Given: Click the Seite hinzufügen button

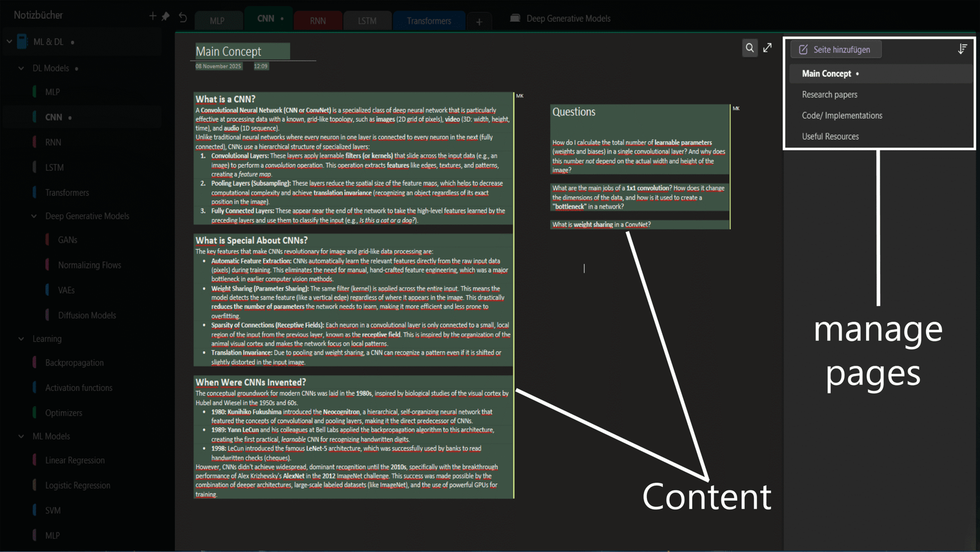Looking at the screenshot, I should click(x=835, y=50).
